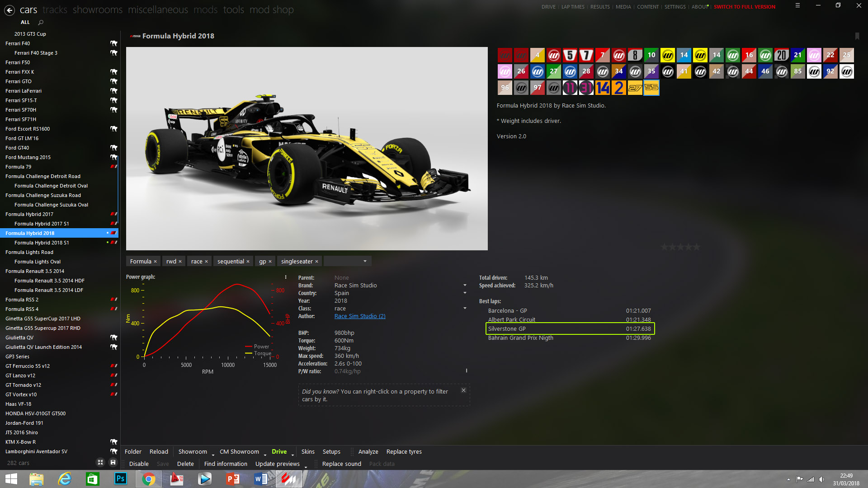Pick the number 34 skin icon
The height and width of the screenshot is (488, 868).
[619, 71]
